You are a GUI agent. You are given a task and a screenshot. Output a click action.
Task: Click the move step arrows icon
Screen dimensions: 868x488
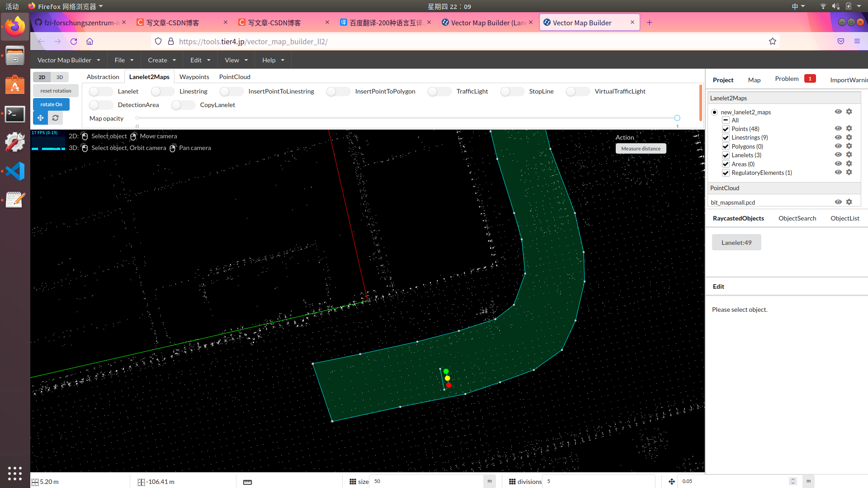[x=672, y=482]
